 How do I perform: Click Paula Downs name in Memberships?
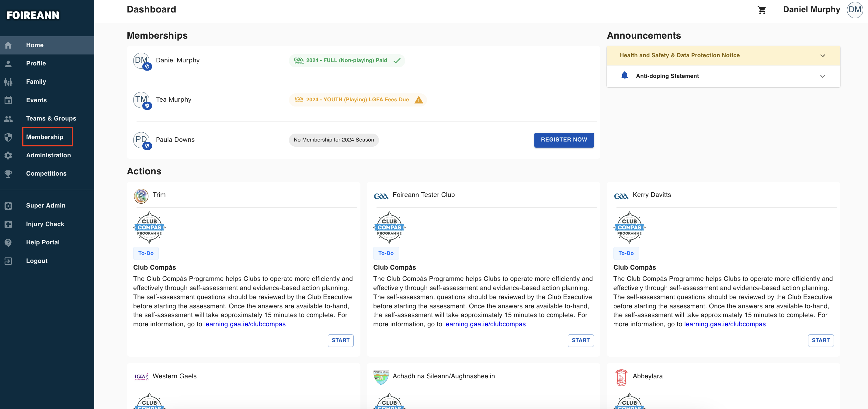[175, 140]
